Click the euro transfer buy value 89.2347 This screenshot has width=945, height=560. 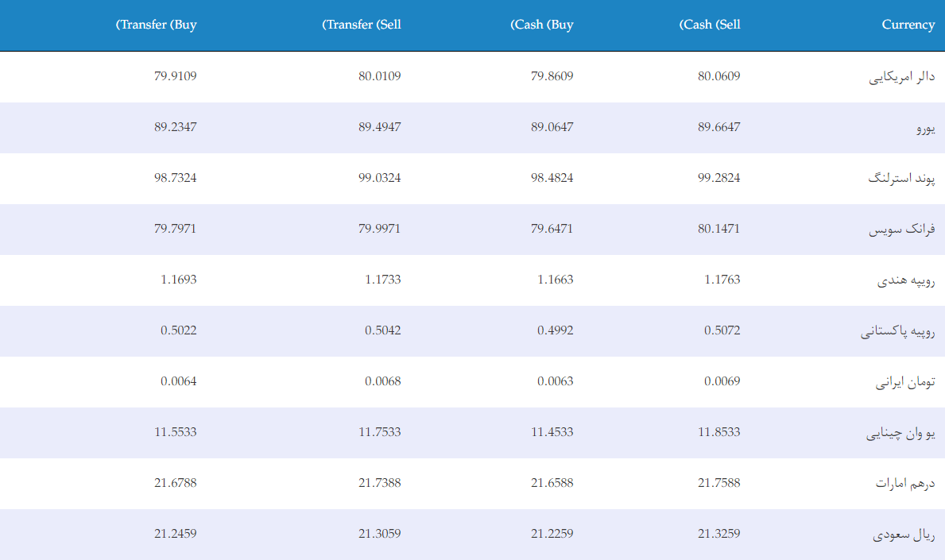coord(176,127)
